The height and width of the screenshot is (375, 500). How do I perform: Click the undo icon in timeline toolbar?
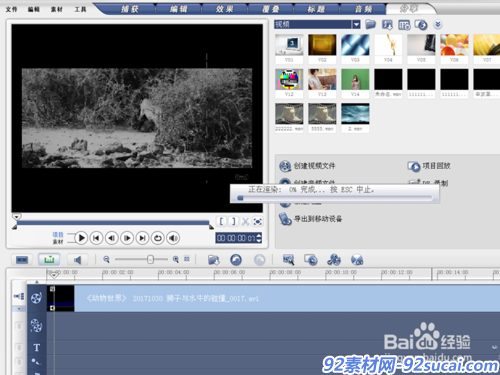point(236,260)
